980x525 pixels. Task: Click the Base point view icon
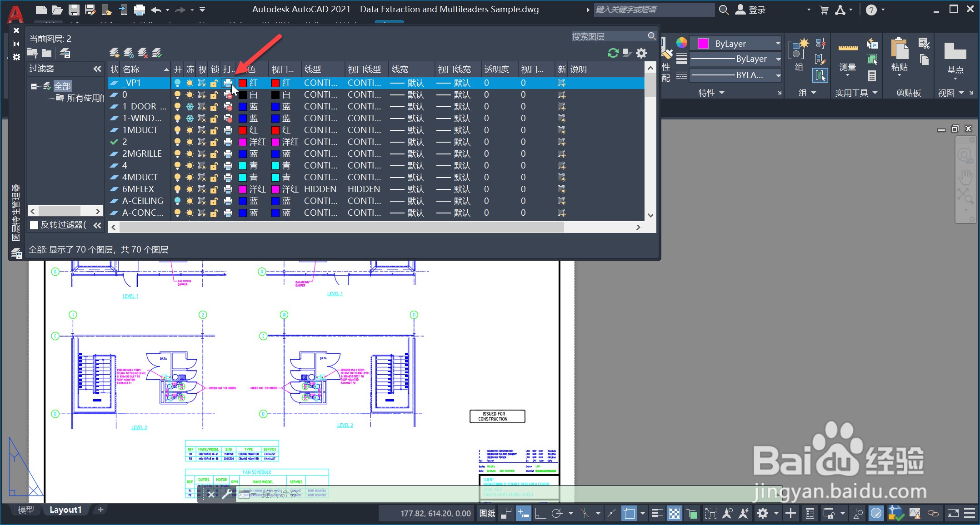pos(955,50)
